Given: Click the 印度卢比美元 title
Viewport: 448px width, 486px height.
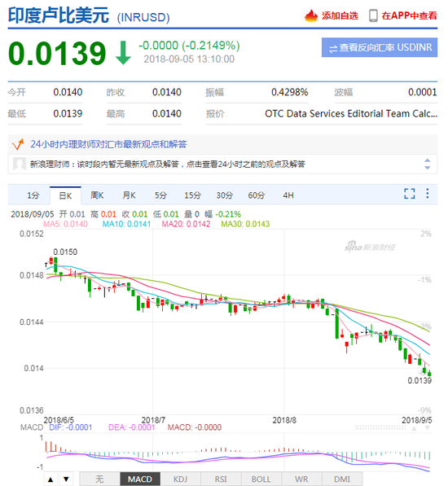Looking at the screenshot, I should (x=59, y=15).
